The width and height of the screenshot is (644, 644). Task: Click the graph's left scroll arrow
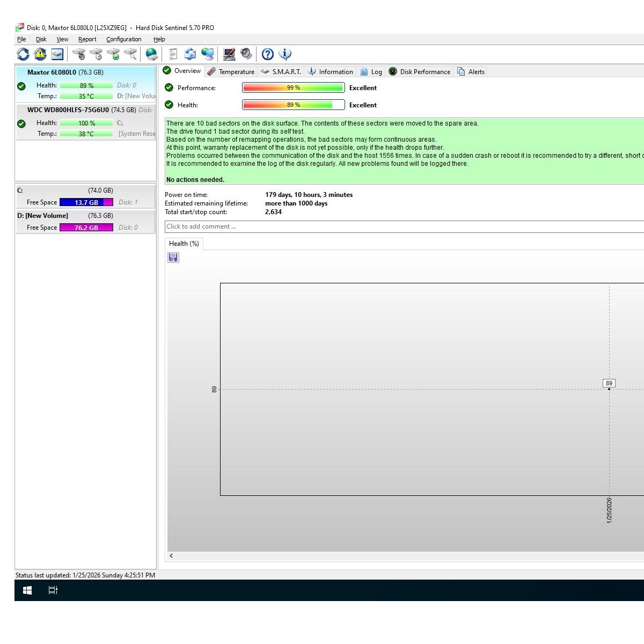coord(171,556)
